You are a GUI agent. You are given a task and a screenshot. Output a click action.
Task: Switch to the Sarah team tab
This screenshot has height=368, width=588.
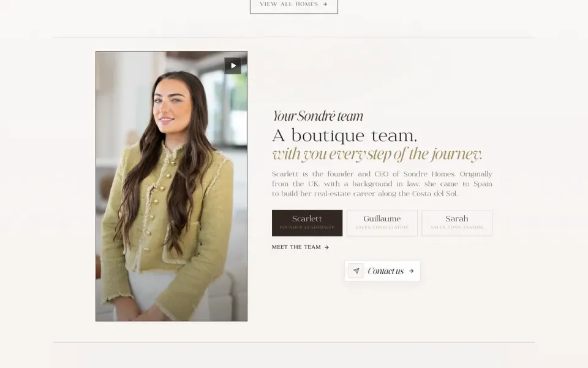click(x=457, y=223)
